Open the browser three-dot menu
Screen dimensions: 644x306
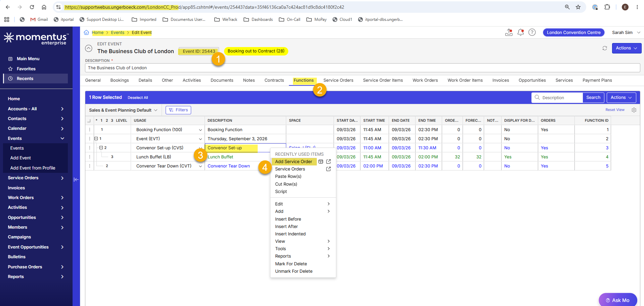pos(637,7)
